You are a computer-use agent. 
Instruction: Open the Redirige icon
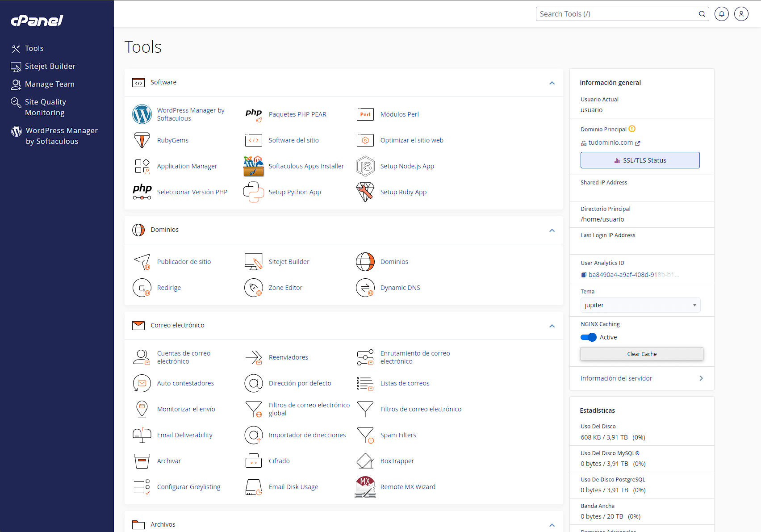pyautogui.click(x=142, y=288)
